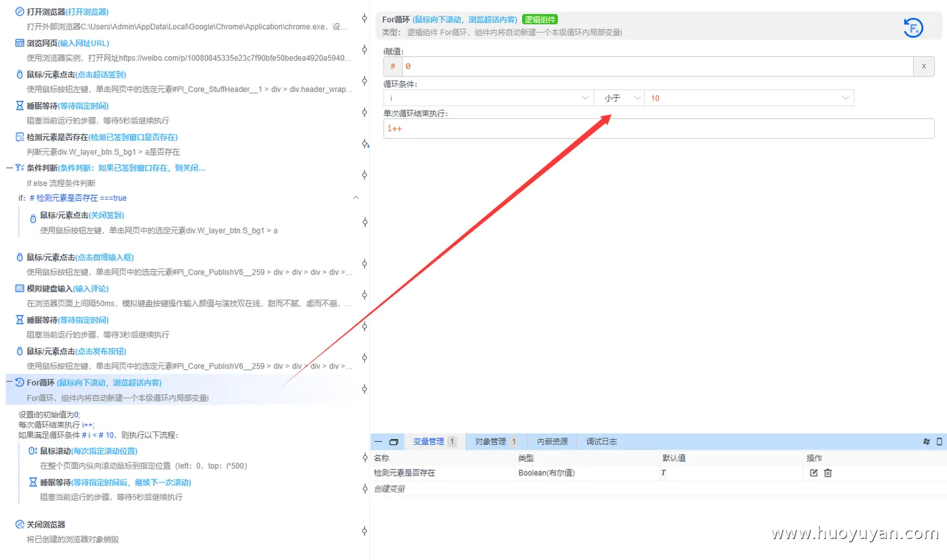Click the # button beside the i赋值 field
This screenshot has width=947, height=560.
[393, 66]
